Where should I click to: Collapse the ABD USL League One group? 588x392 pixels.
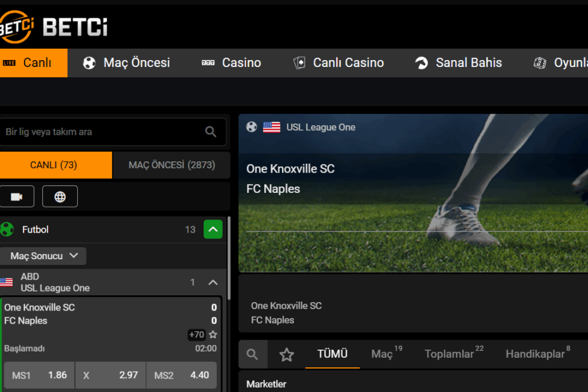(213, 283)
